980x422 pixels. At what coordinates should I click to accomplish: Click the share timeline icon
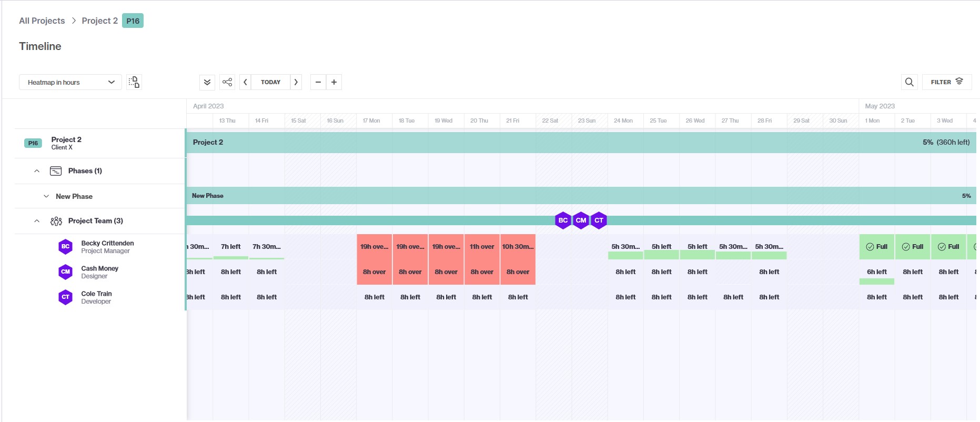(x=227, y=82)
